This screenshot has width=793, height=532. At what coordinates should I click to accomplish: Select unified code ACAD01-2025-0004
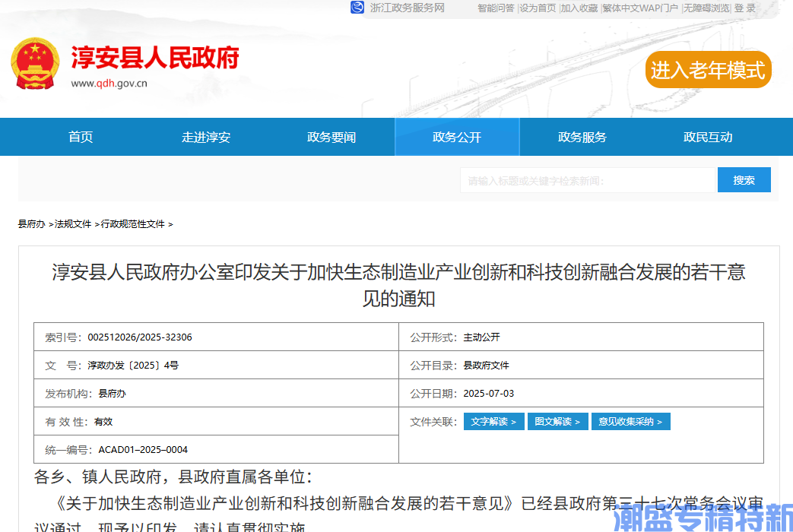pyautogui.click(x=143, y=450)
